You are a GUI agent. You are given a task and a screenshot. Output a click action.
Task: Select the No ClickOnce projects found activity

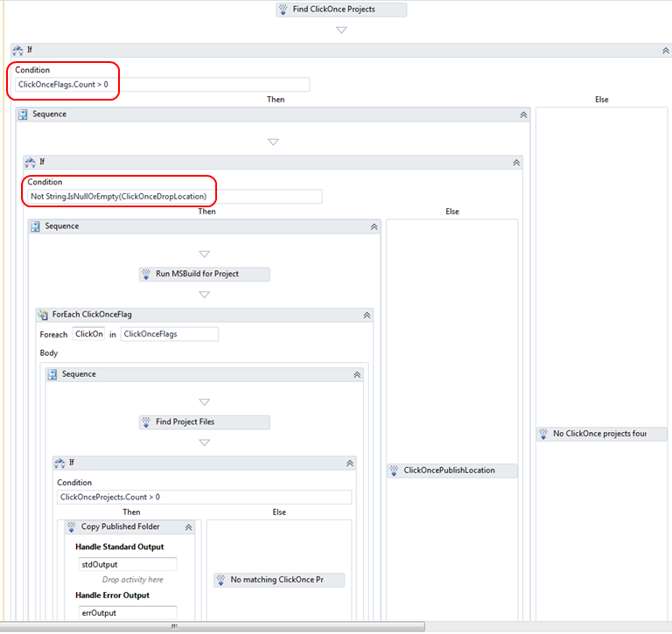(601, 434)
